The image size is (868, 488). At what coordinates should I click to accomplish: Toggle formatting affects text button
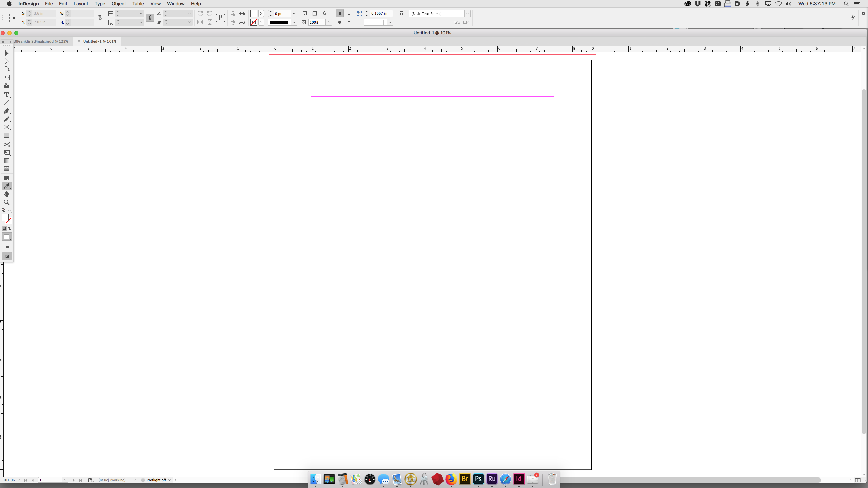click(x=10, y=228)
